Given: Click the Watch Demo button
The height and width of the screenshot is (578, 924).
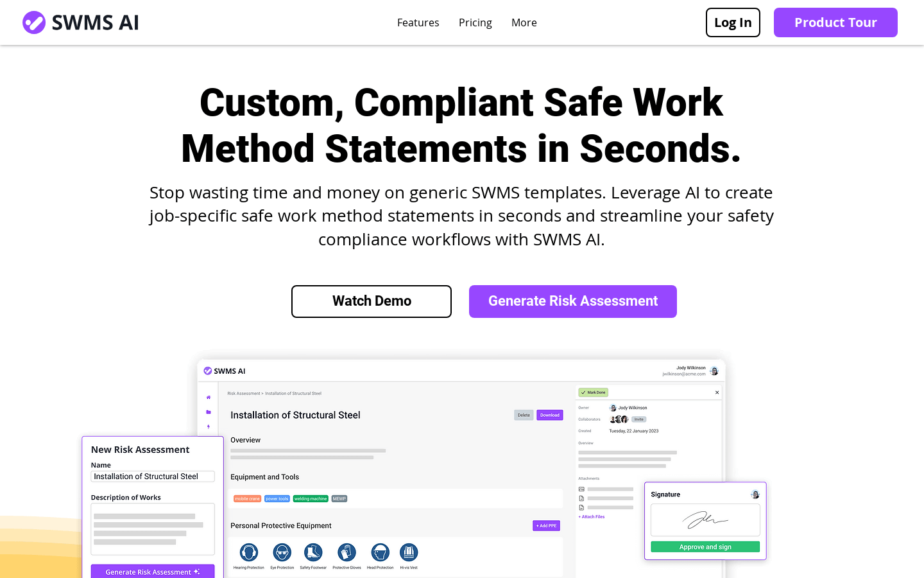Looking at the screenshot, I should (372, 301).
